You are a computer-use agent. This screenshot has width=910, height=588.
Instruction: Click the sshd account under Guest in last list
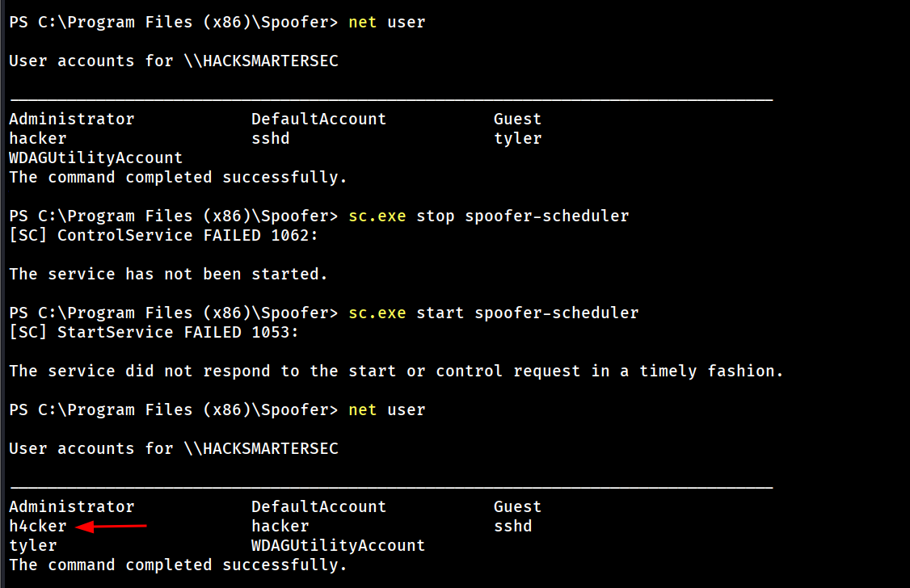(513, 527)
